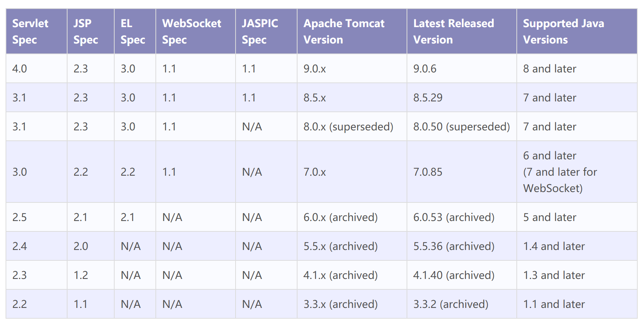
Task: Select the JSP Spec header cell
Action: coord(86,32)
